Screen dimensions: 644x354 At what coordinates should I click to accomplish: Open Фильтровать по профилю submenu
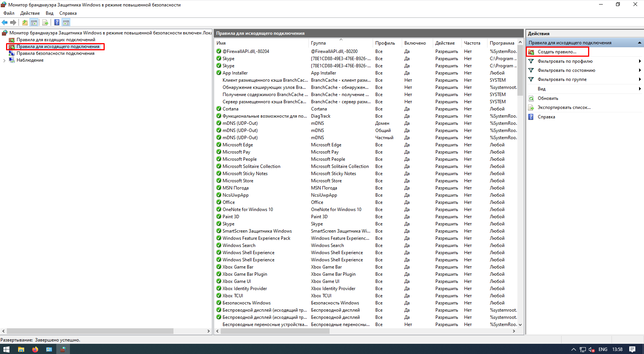click(565, 61)
